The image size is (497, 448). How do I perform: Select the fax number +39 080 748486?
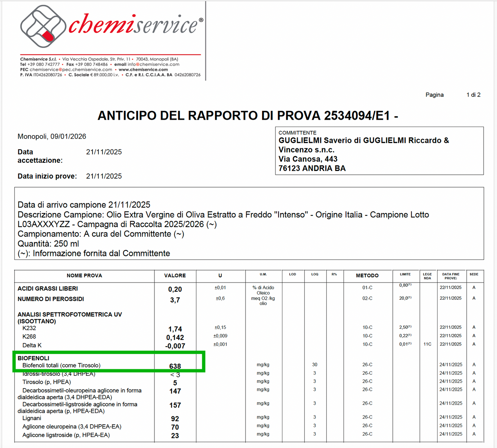91,64
